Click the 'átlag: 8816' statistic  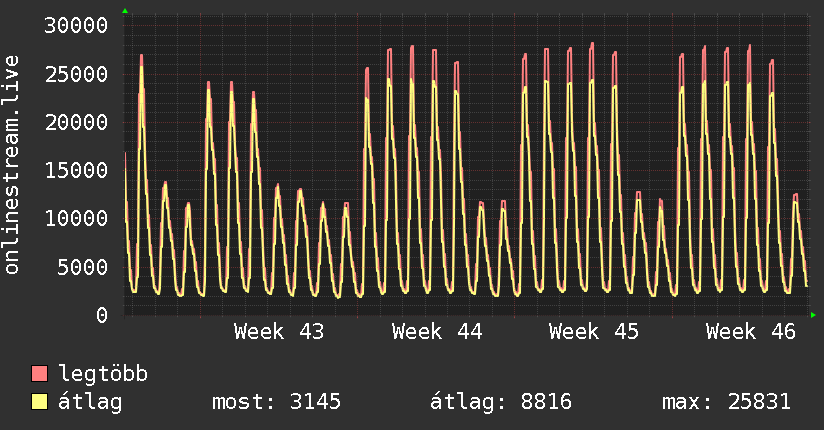click(x=501, y=402)
